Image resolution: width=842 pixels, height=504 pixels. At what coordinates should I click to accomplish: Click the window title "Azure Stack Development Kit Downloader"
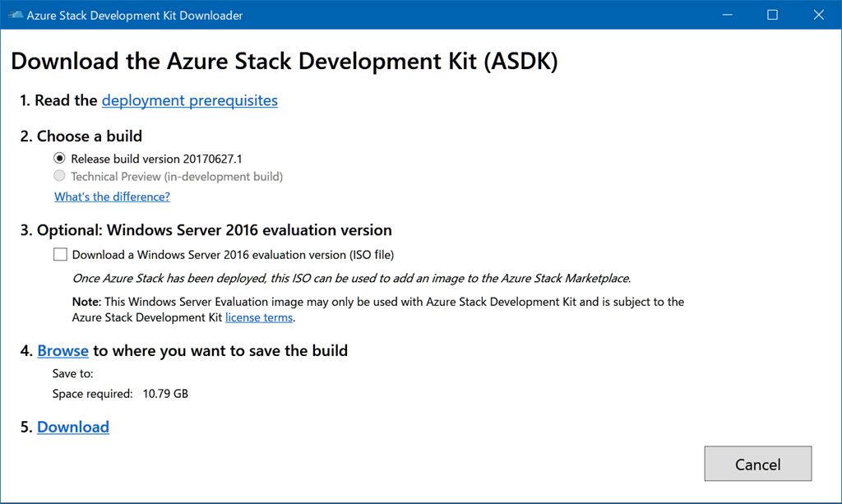(x=135, y=16)
